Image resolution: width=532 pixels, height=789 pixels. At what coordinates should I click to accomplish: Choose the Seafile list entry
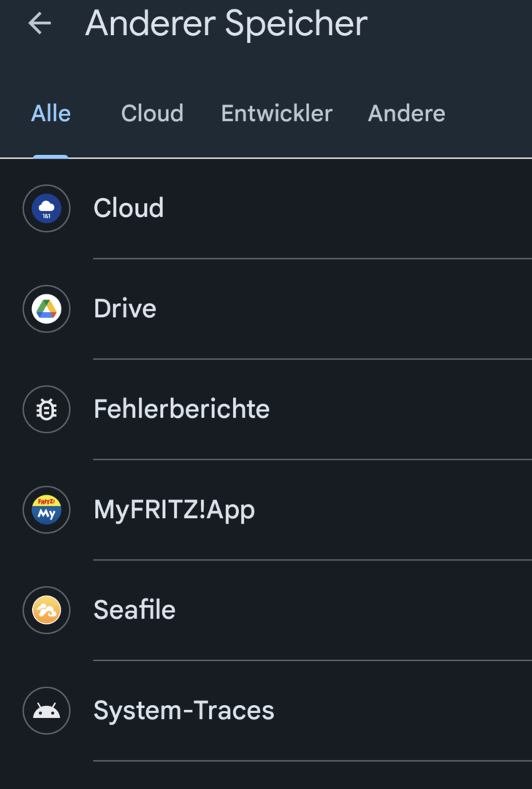coord(134,610)
